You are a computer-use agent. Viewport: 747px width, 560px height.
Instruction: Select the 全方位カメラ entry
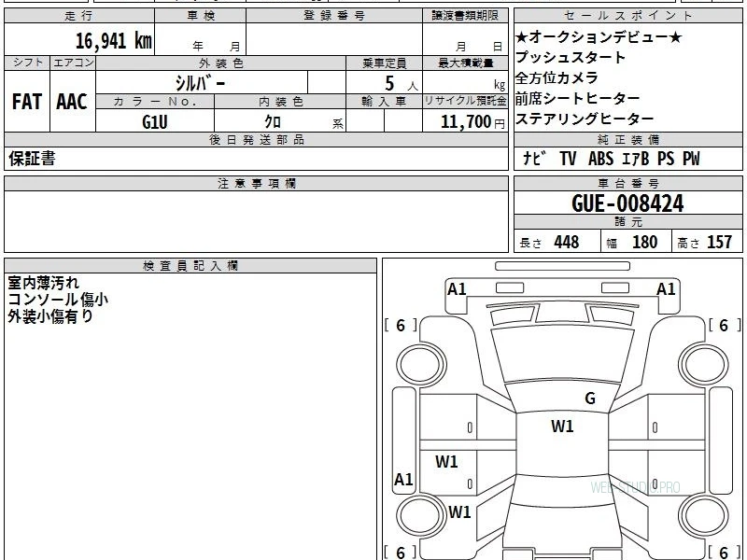[x=557, y=77]
